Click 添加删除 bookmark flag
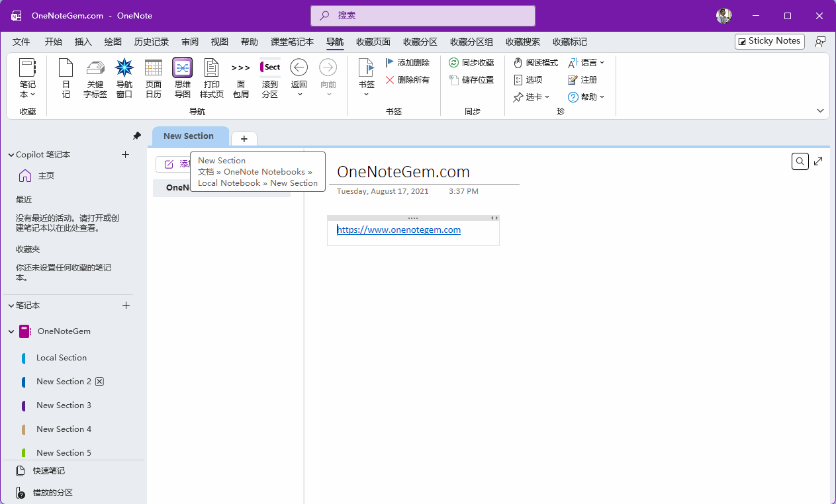Screen dimensions: 836x504 (407, 63)
